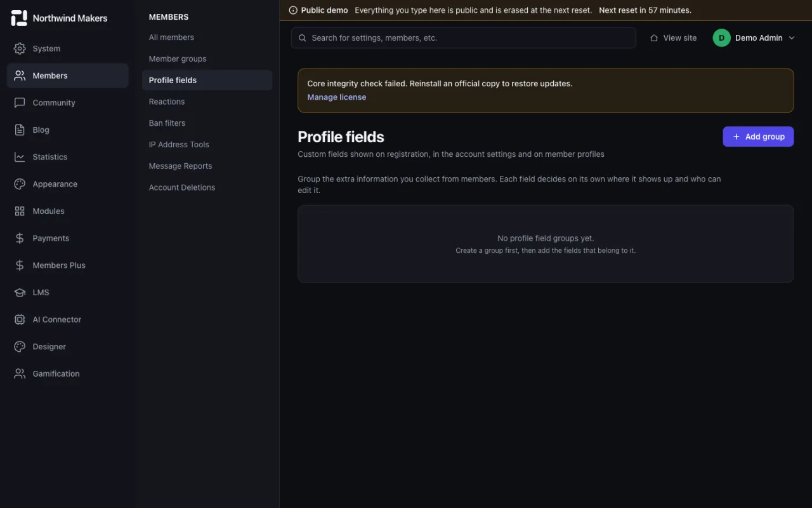Viewport: 812px width, 508px height.
Task: Click the "Public demo" banner label
Action: tap(325, 10)
